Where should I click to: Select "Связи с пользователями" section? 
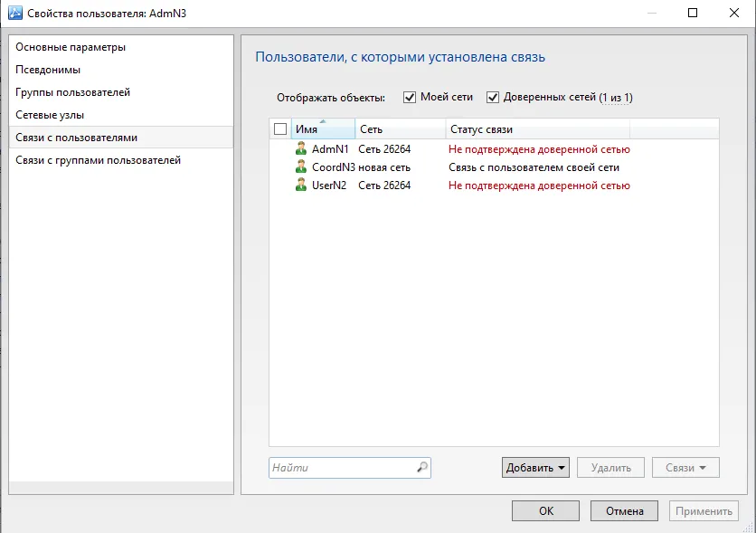pos(121,138)
